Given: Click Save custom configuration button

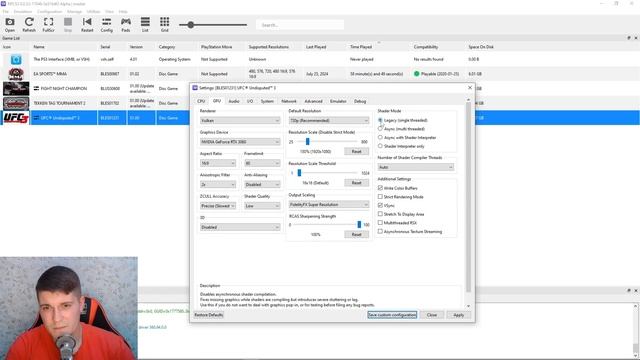Looking at the screenshot, I should pos(392,315).
